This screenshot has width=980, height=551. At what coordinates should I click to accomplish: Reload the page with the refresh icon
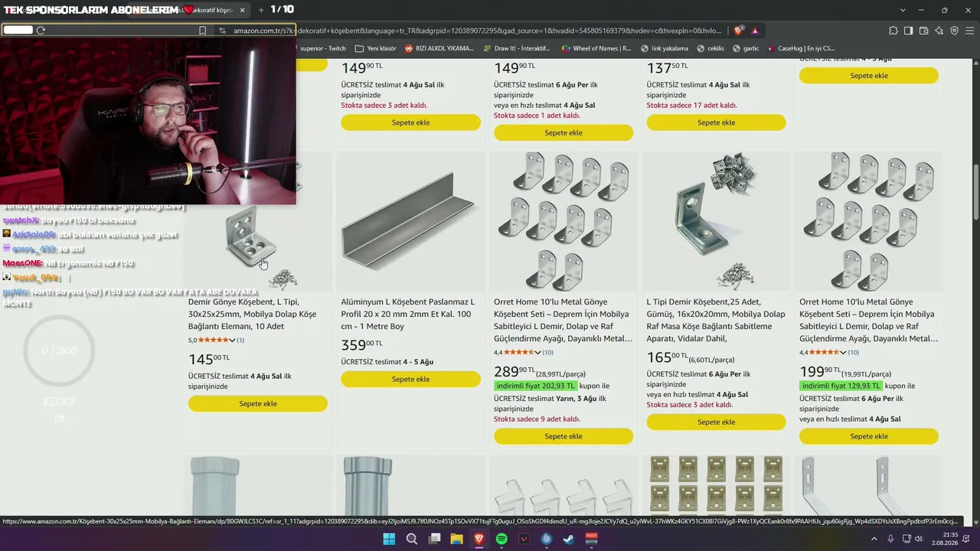tap(41, 31)
